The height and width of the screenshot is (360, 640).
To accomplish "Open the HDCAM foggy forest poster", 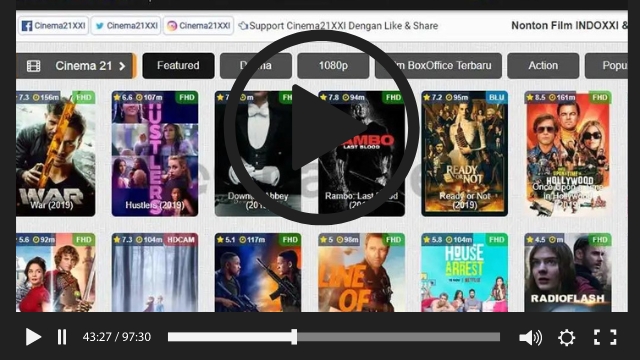I will 155,273.
